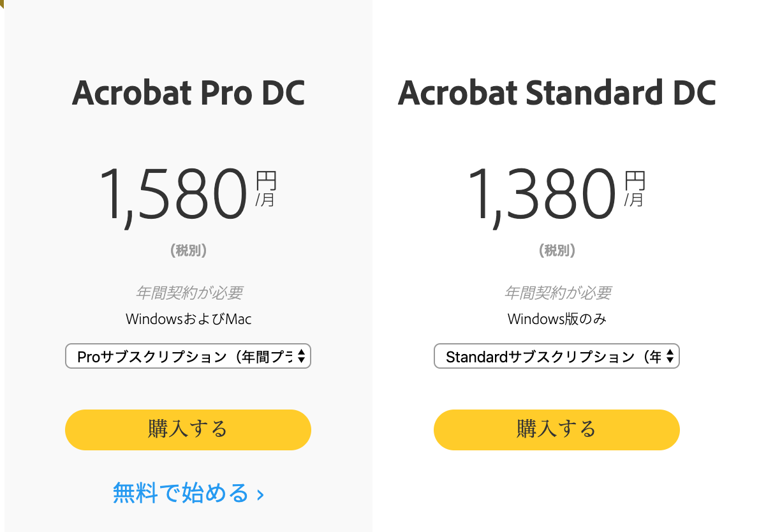Click the (税別) note under the Pro price
Image resolution: width=759 pixels, height=532 pixels.
click(x=188, y=250)
